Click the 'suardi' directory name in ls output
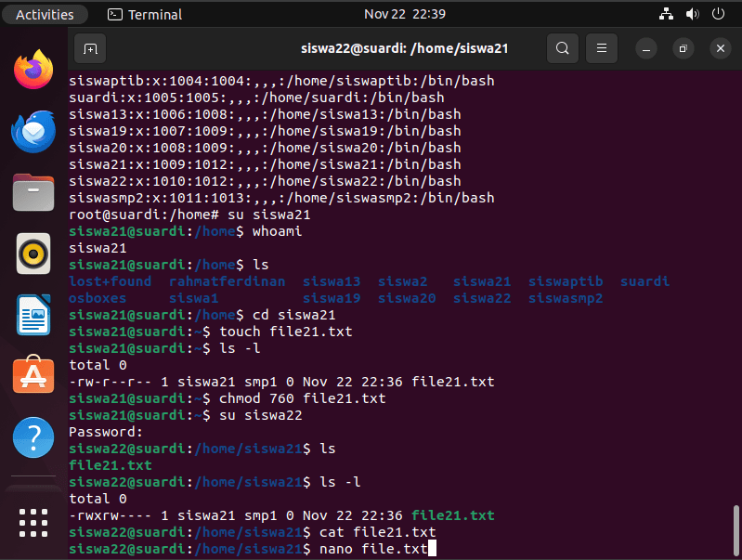Screen dimensions: 742x560 tap(645, 281)
